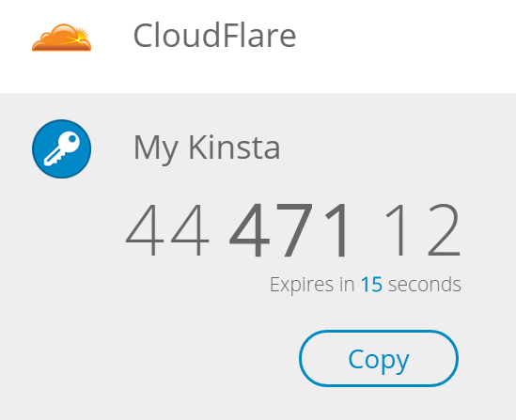Click the blue 15 countdown number
The width and height of the screenshot is (516, 420).
371,284
